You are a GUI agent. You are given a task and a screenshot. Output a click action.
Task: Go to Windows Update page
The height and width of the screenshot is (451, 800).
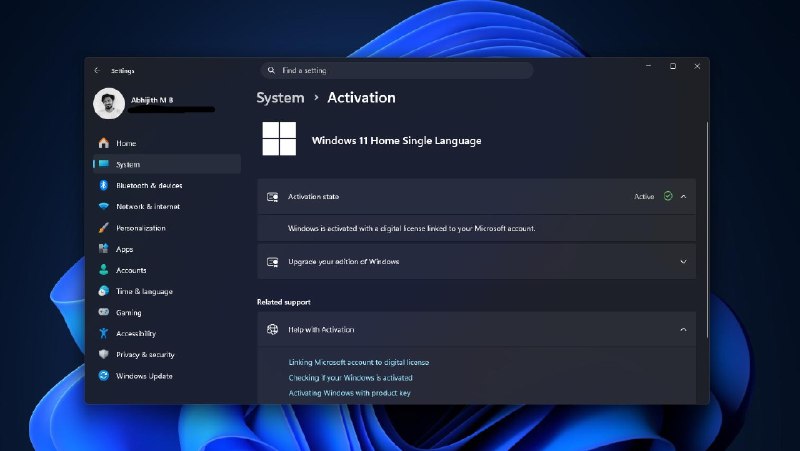tap(167, 375)
